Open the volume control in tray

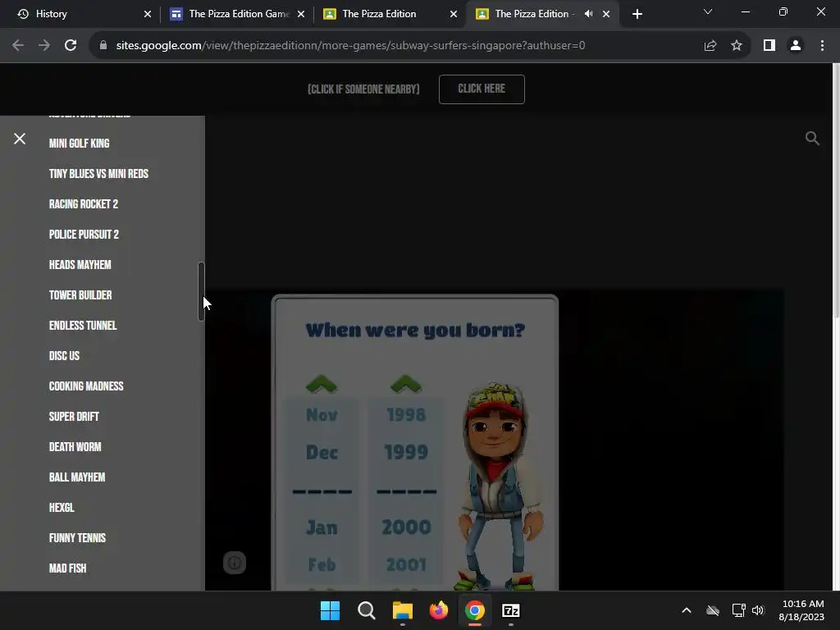pos(758,610)
